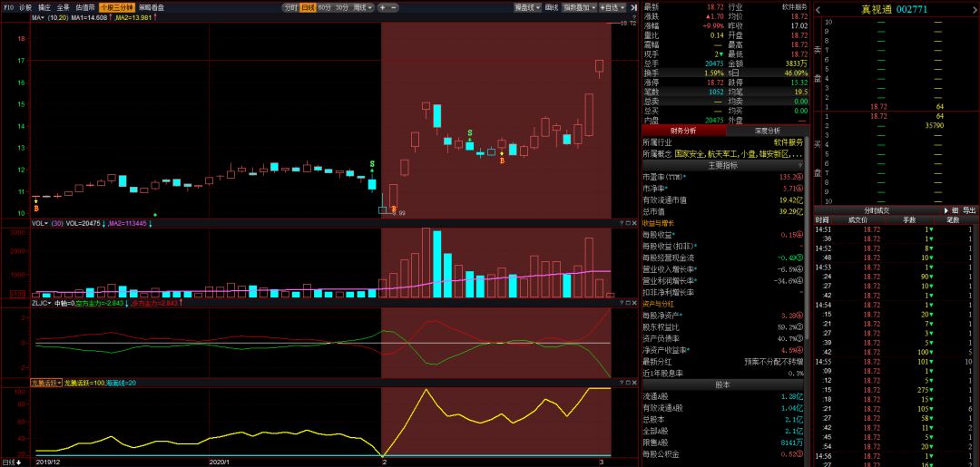
Task: Maximize the VOL indicator panel
Action: (x=630, y=223)
